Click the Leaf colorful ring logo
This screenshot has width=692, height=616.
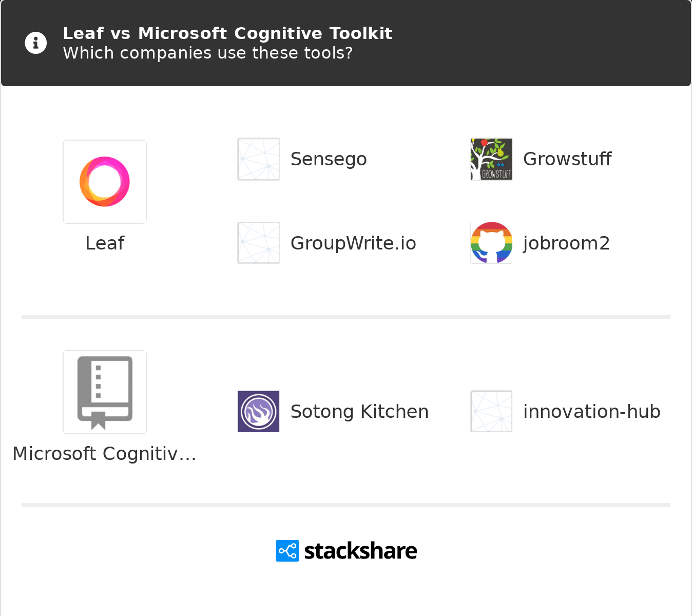click(x=105, y=182)
